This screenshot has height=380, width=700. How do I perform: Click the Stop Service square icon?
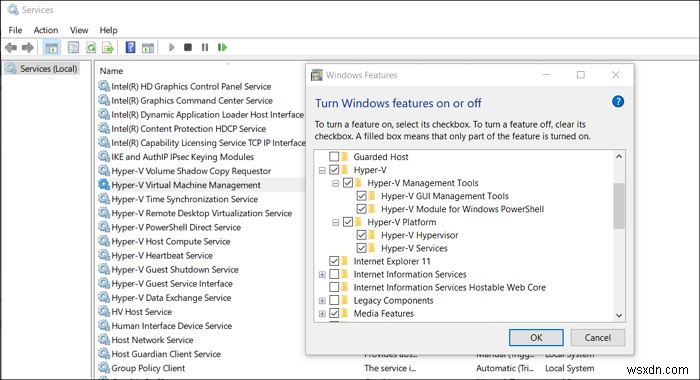click(188, 47)
